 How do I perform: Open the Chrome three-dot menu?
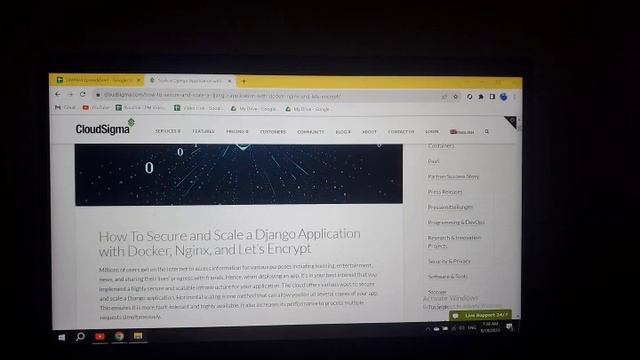(x=514, y=97)
